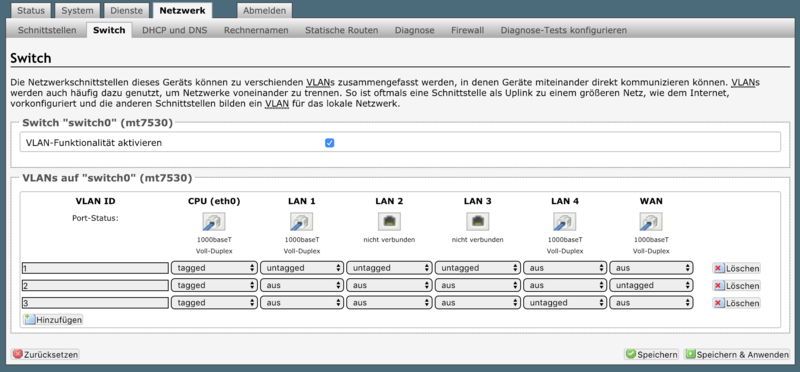Open the Diagnose subtab

pos(415,30)
